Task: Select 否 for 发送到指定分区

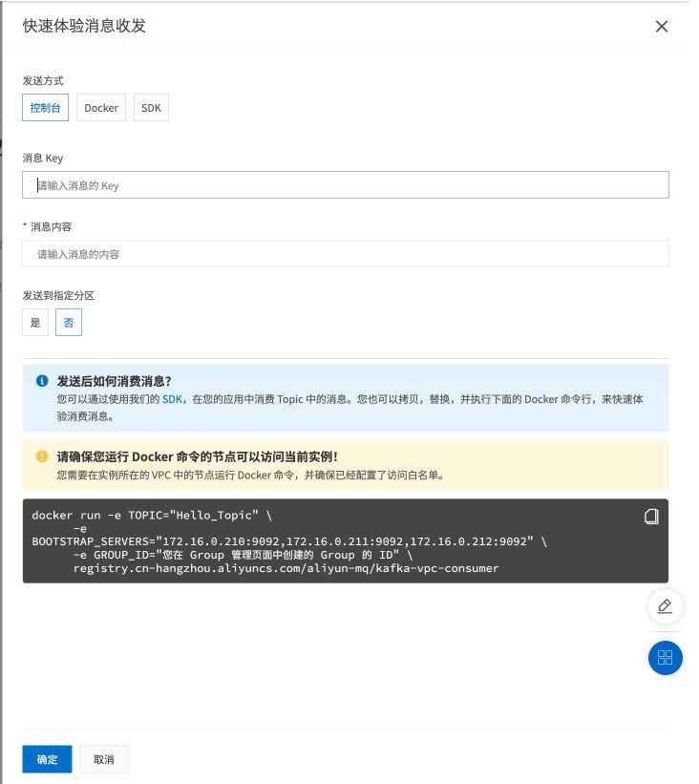Action: tap(69, 323)
